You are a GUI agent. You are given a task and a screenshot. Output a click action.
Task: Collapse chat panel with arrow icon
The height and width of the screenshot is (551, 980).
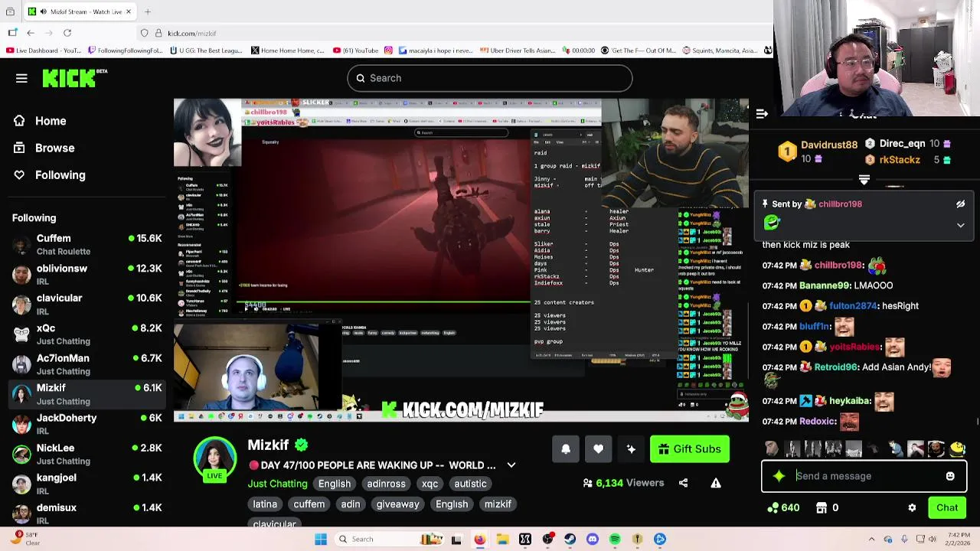(762, 114)
